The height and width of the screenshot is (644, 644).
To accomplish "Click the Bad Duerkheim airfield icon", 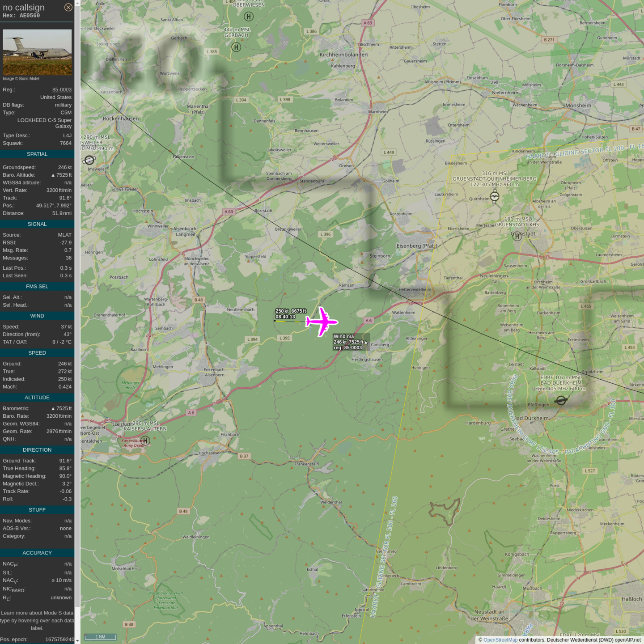I will [x=561, y=401].
